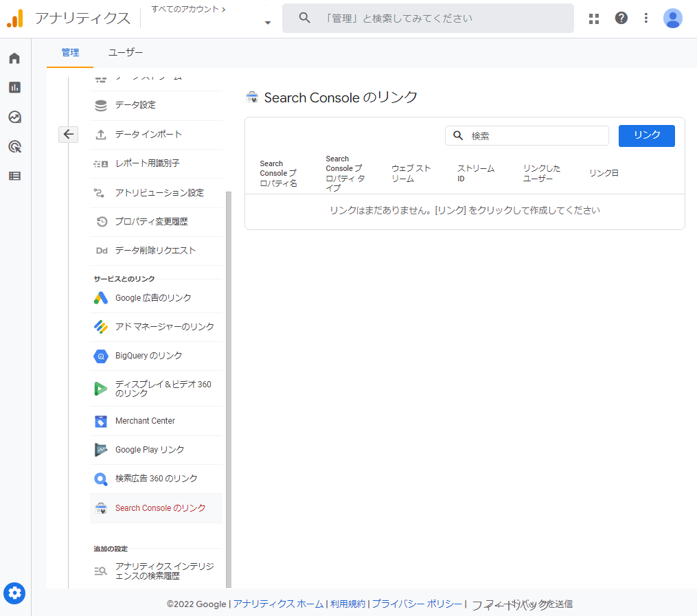The width and height of the screenshot is (697, 616).
Task: Click the blue リンク button
Action: click(x=646, y=135)
